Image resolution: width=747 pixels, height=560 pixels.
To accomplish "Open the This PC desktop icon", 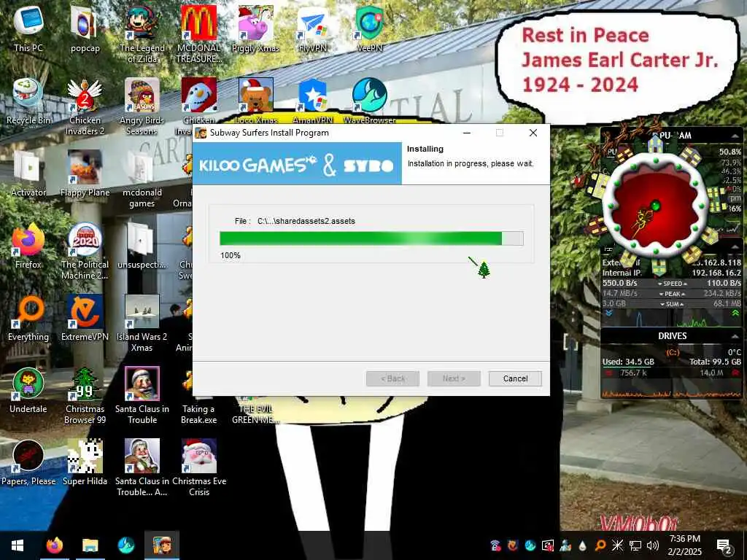I will tap(28, 28).
